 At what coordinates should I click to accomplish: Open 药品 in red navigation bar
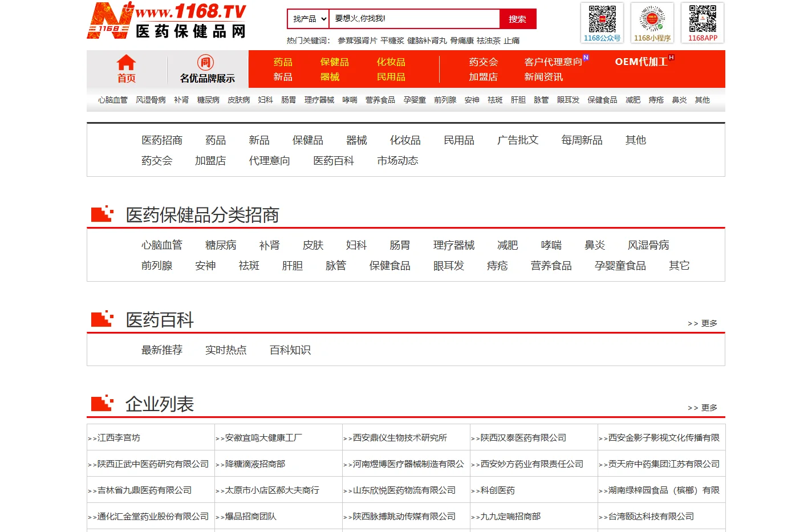[283, 62]
